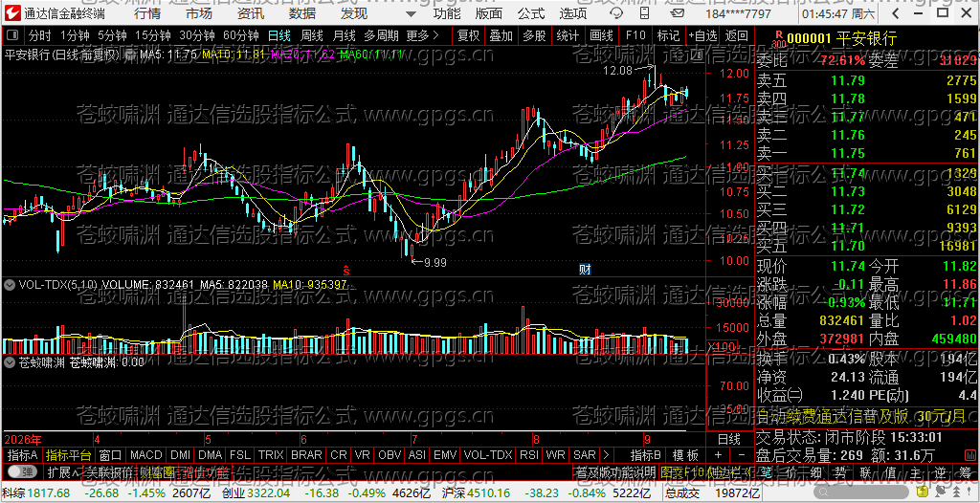Click the plus button beside 模板
This screenshot has width=980, height=503.
point(718,455)
